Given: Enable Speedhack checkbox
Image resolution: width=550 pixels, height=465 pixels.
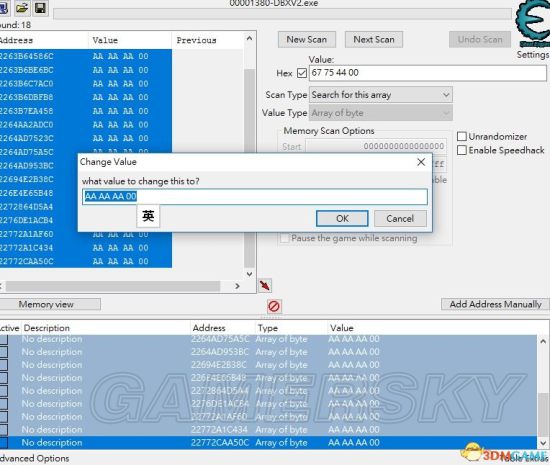Looking at the screenshot, I should [462, 150].
